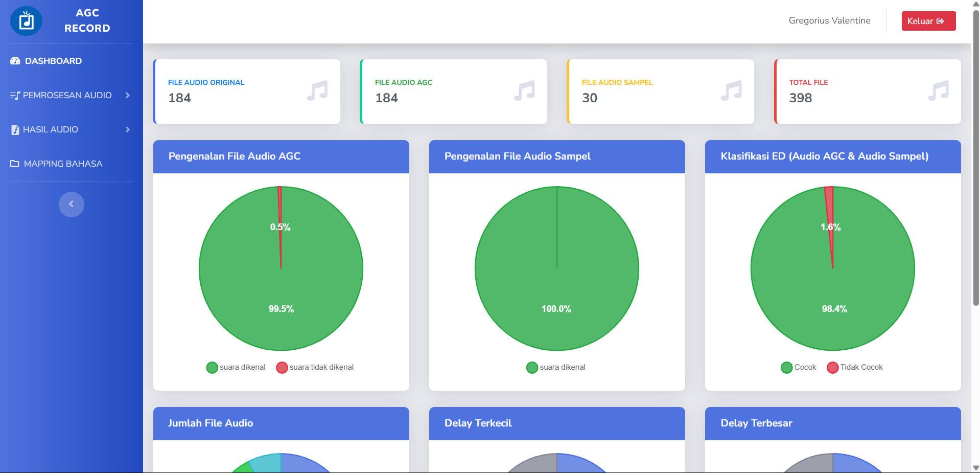
Task: Click the 'Pengenalan File Audio AGC' panel header
Action: click(x=281, y=156)
